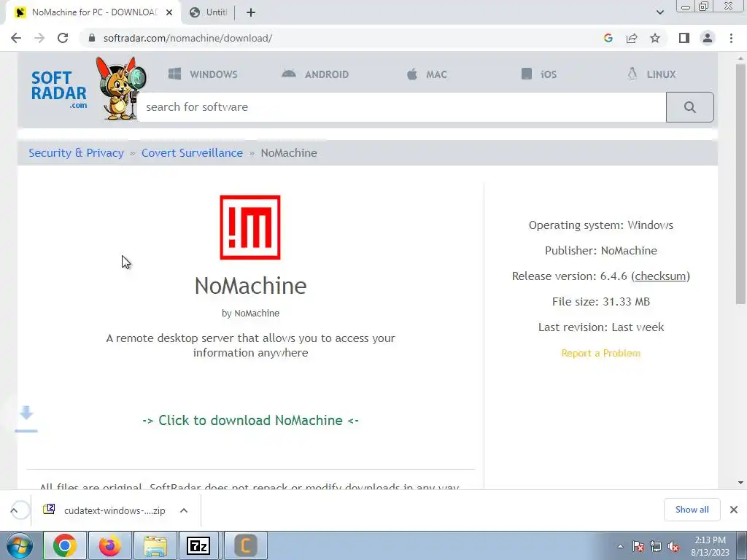This screenshot has width=747, height=560.
Task: Open the taskbar clock and date
Action: click(x=710, y=546)
